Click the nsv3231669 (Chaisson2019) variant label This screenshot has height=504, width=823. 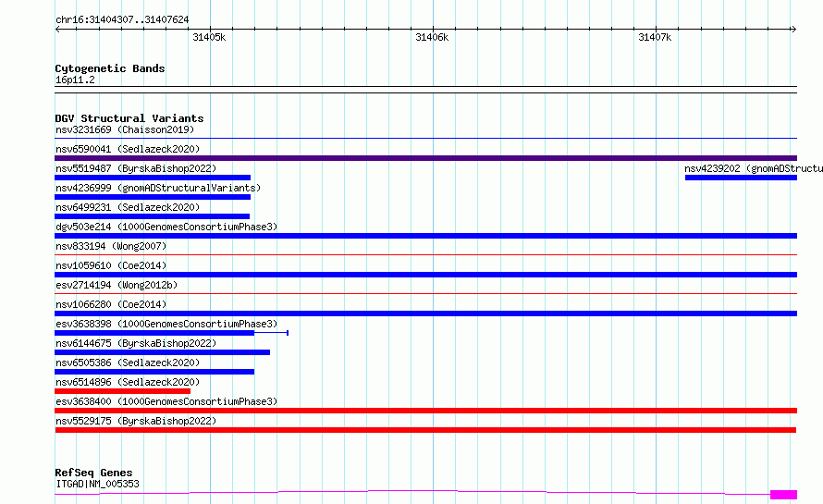(x=125, y=129)
